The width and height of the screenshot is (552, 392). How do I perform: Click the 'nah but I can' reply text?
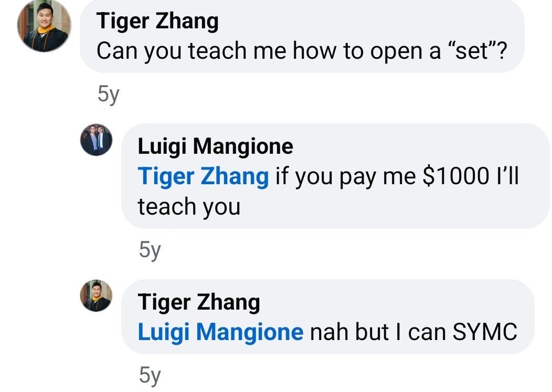[378, 332]
